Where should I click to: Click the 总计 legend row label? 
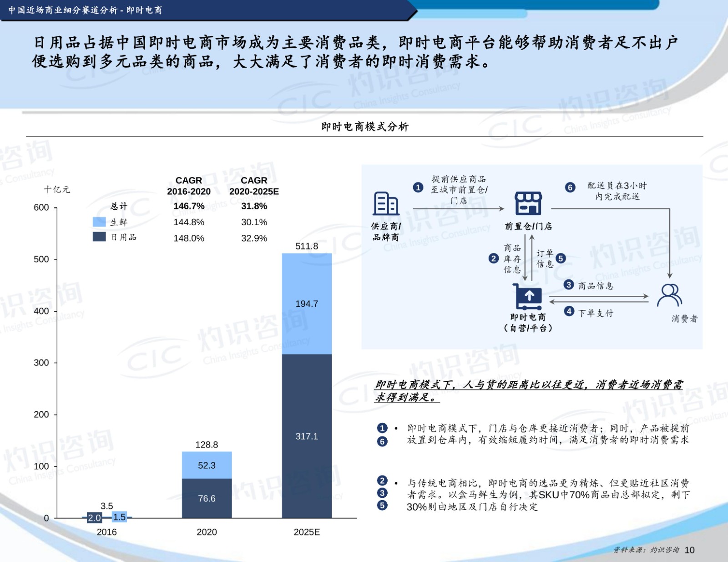pos(119,206)
